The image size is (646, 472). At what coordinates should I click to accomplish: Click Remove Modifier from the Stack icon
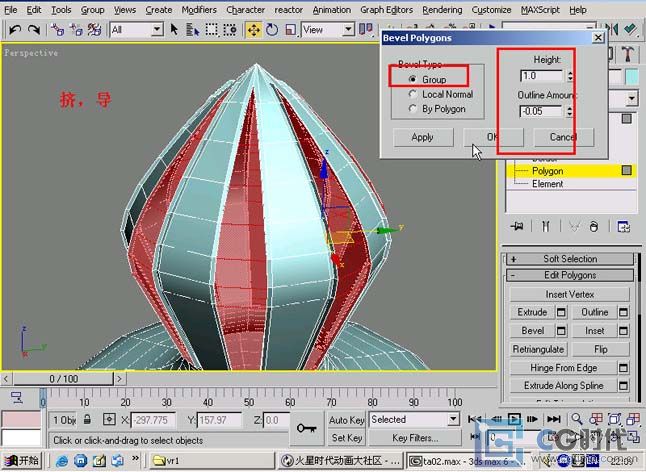(593, 227)
